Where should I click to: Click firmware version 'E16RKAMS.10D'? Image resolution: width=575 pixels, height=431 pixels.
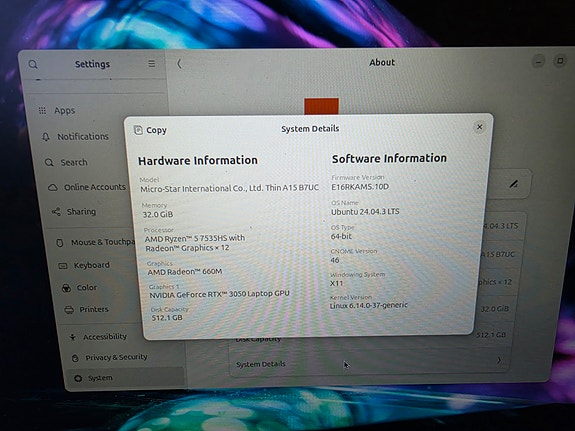tap(360, 187)
